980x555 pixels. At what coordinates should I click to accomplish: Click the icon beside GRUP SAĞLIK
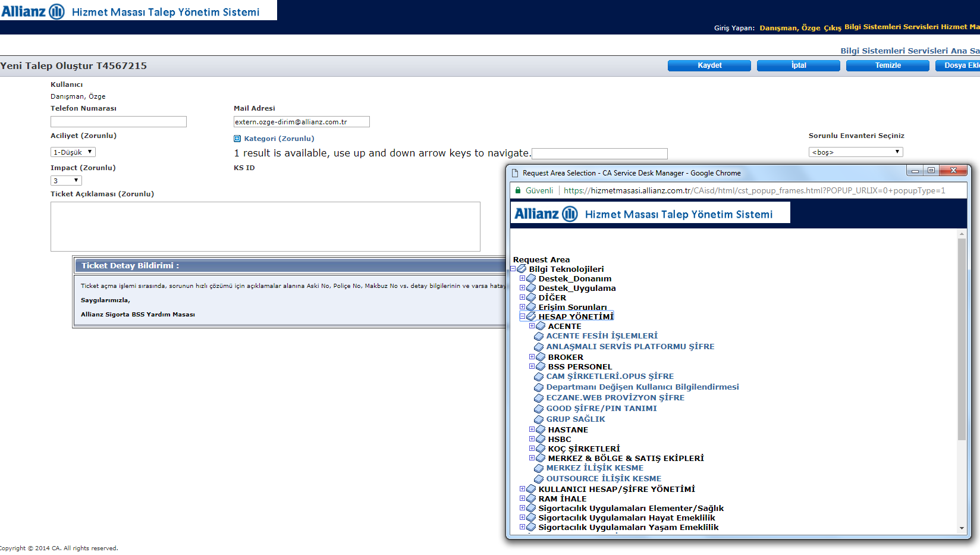[539, 419]
